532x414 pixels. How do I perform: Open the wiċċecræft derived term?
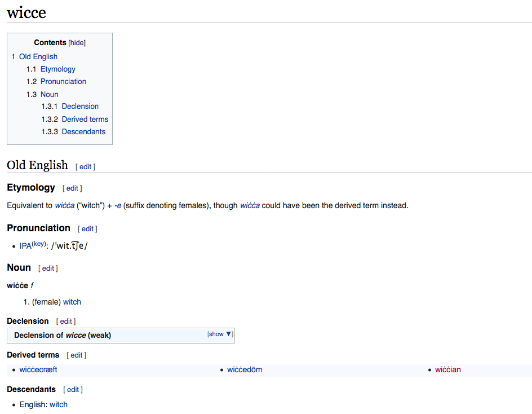click(38, 370)
